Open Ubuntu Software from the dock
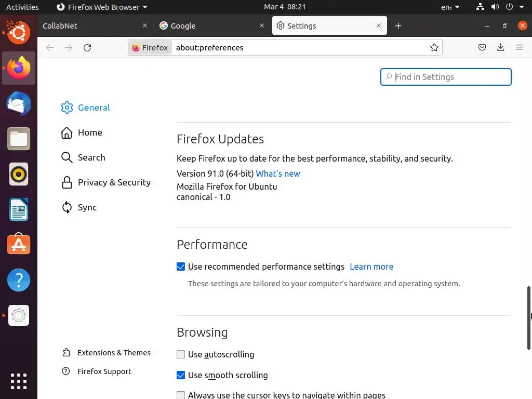532x399 pixels. tap(19, 245)
